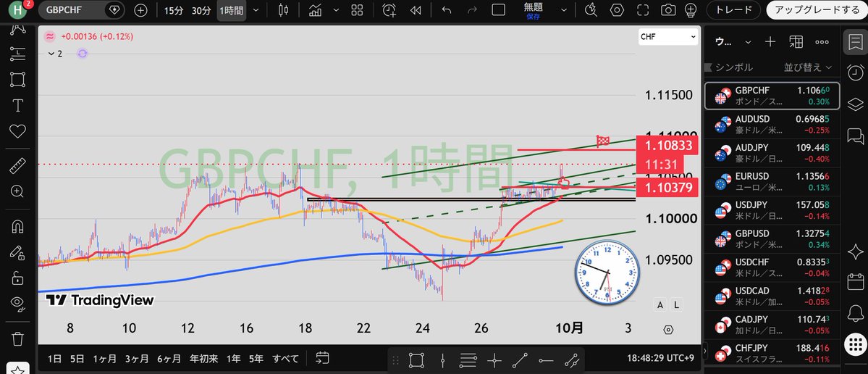Expand the indicators favorites dropdown arrow

334,10
